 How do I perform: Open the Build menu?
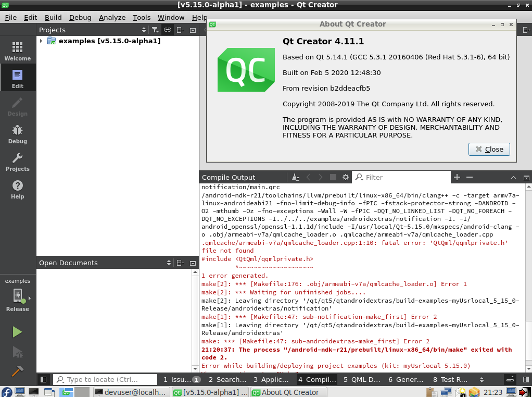pos(53,17)
